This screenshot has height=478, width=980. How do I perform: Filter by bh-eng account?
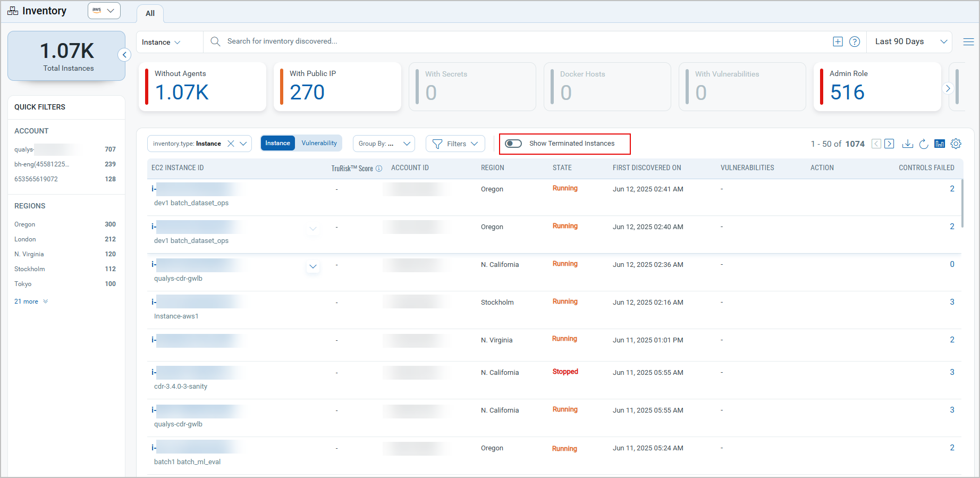pyautogui.click(x=65, y=164)
